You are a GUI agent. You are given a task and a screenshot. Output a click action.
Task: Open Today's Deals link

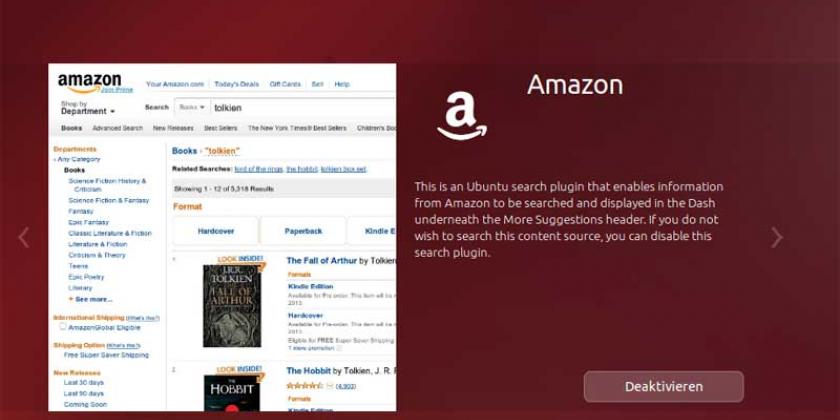(x=236, y=84)
